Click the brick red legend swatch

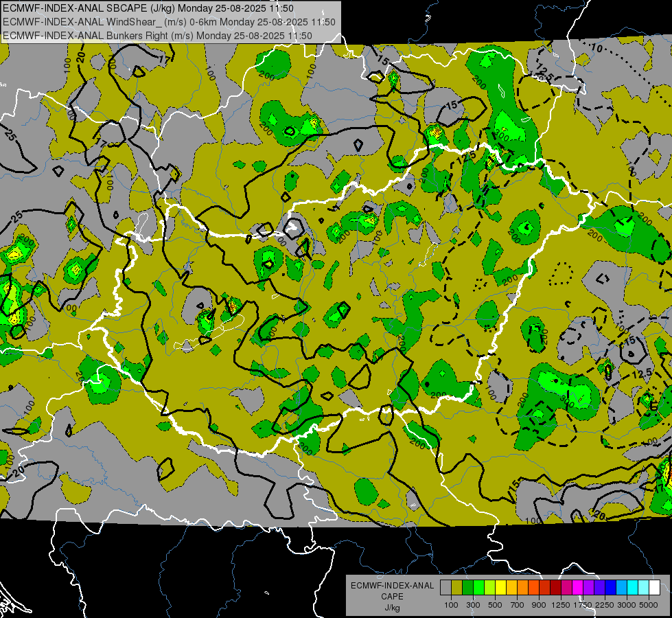[x=545, y=588]
